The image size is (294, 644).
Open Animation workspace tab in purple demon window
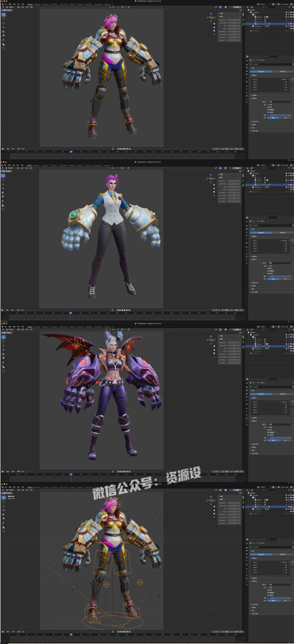[81, 327]
